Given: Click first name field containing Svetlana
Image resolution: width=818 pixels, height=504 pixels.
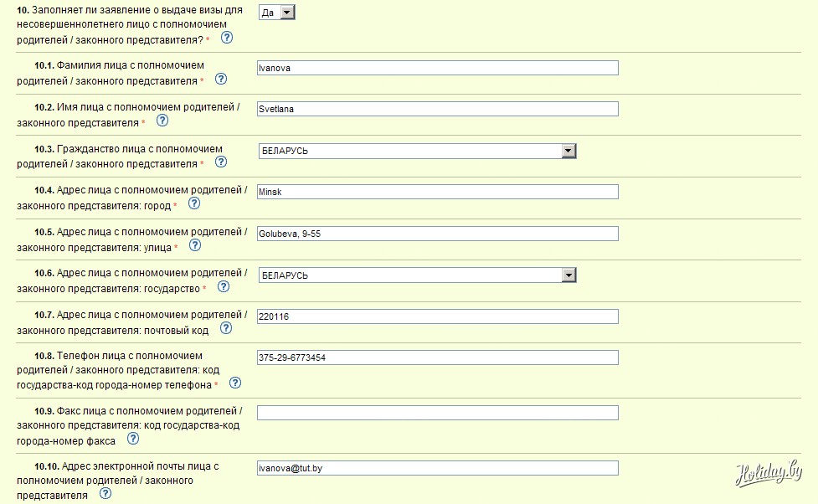Looking at the screenshot, I should coord(437,109).
